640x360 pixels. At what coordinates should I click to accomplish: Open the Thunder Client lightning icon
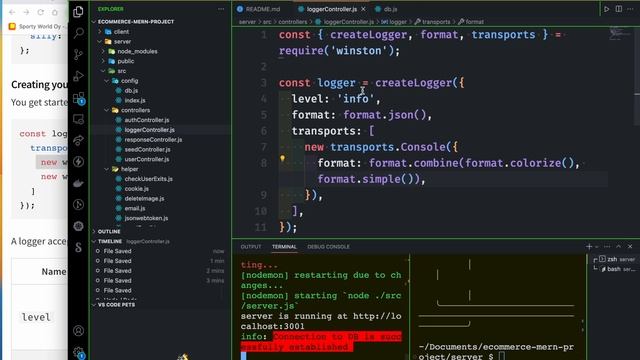(x=78, y=162)
